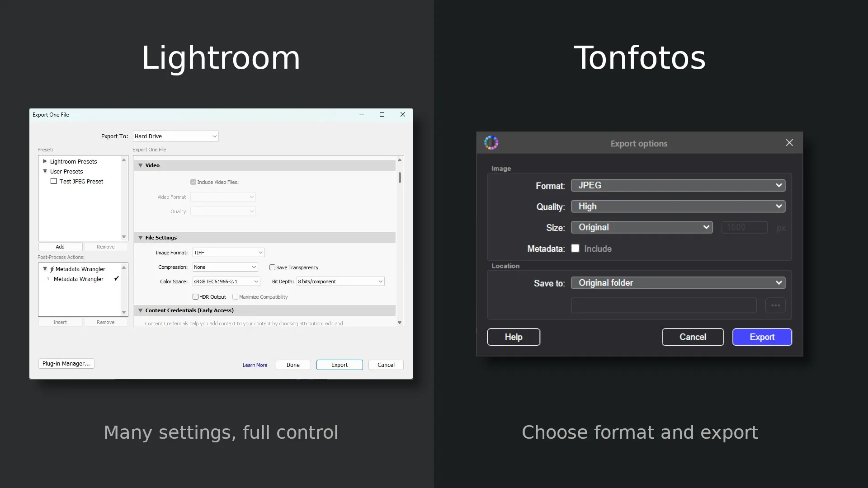Collapse the Video section
The width and height of the screenshot is (868, 488).
pyautogui.click(x=141, y=165)
